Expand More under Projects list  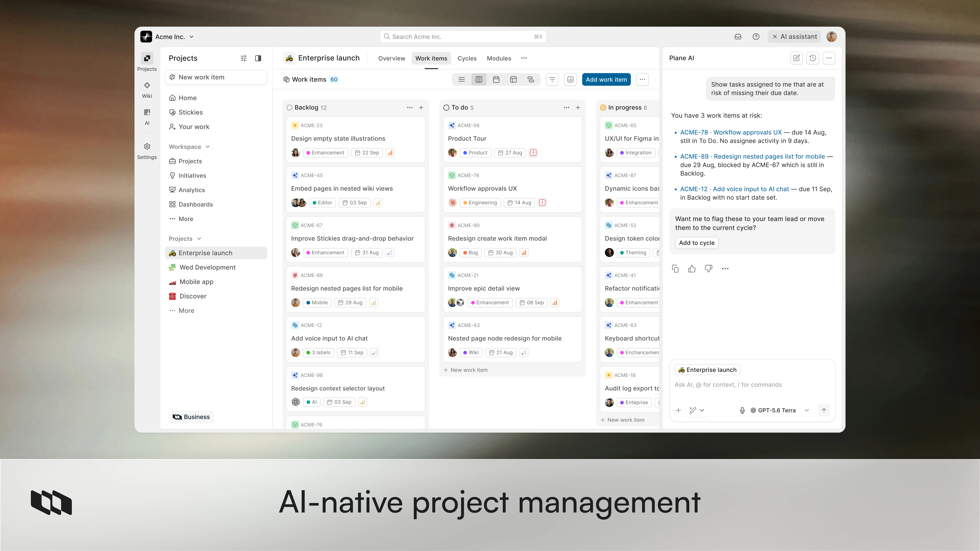pyautogui.click(x=182, y=311)
